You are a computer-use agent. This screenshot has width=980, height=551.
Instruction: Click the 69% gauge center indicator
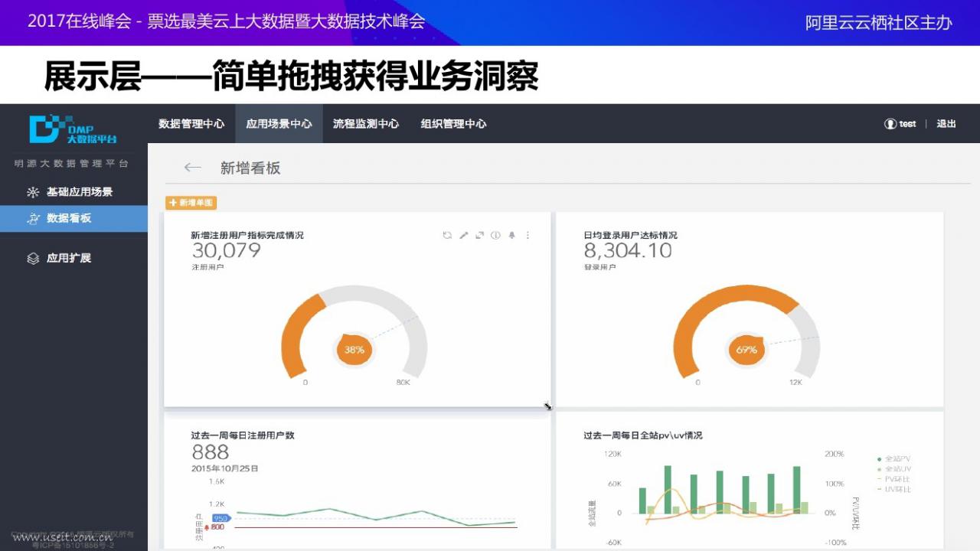[746, 350]
